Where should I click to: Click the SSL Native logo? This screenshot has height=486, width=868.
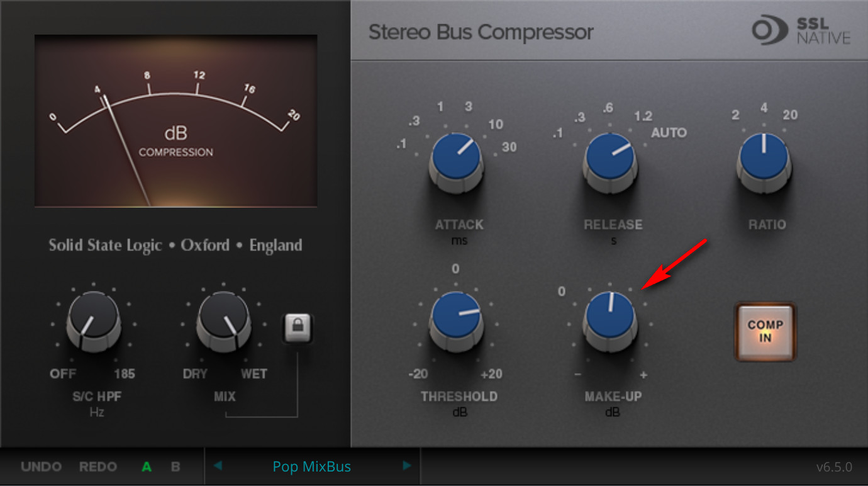[801, 30]
